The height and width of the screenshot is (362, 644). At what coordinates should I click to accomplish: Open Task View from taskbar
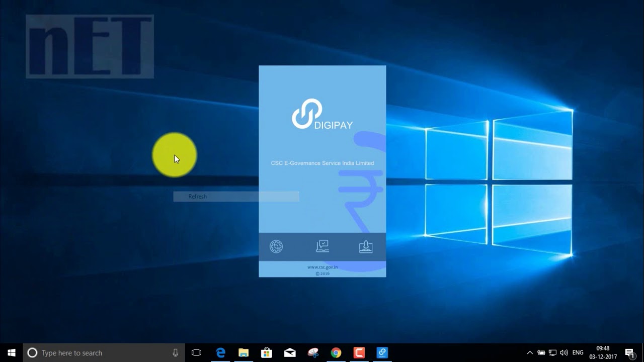point(197,353)
